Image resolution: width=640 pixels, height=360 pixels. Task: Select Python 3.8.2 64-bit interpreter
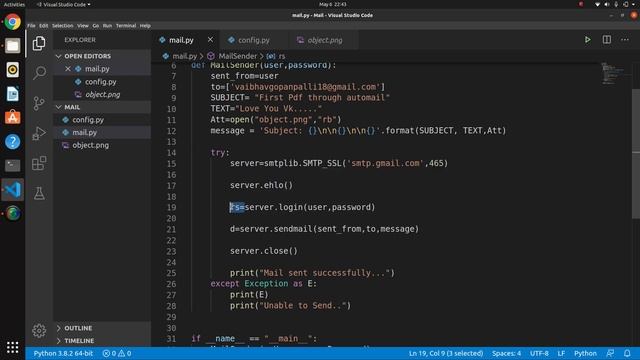(x=63, y=353)
